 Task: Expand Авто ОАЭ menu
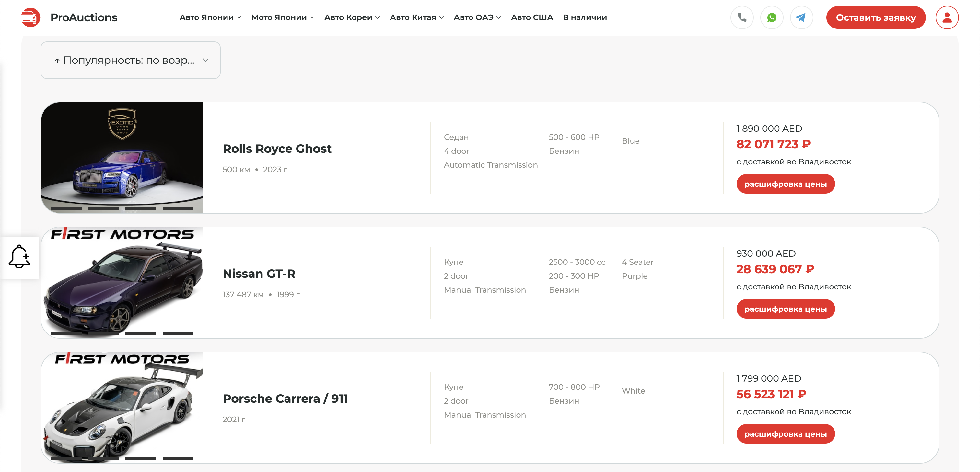click(477, 17)
